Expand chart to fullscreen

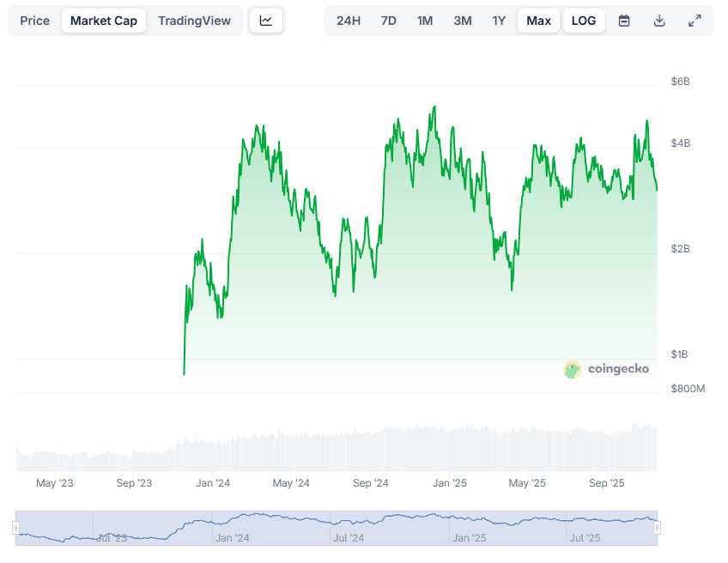(695, 21)
